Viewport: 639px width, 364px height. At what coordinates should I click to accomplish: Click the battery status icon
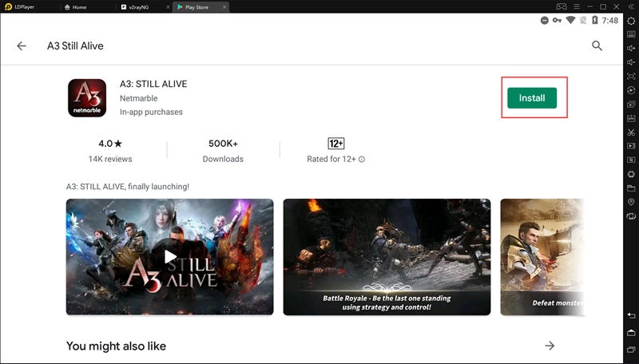[595, 20]
